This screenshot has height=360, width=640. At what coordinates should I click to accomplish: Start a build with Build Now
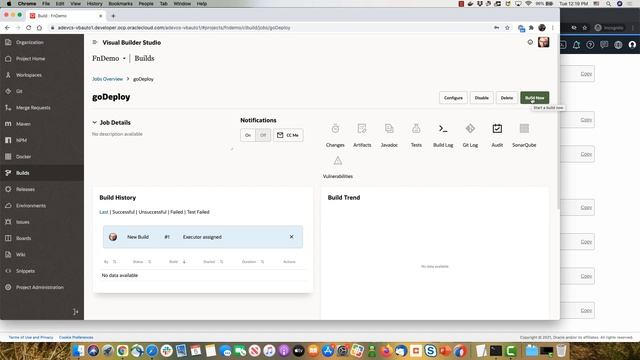click(x=534, y=98)
